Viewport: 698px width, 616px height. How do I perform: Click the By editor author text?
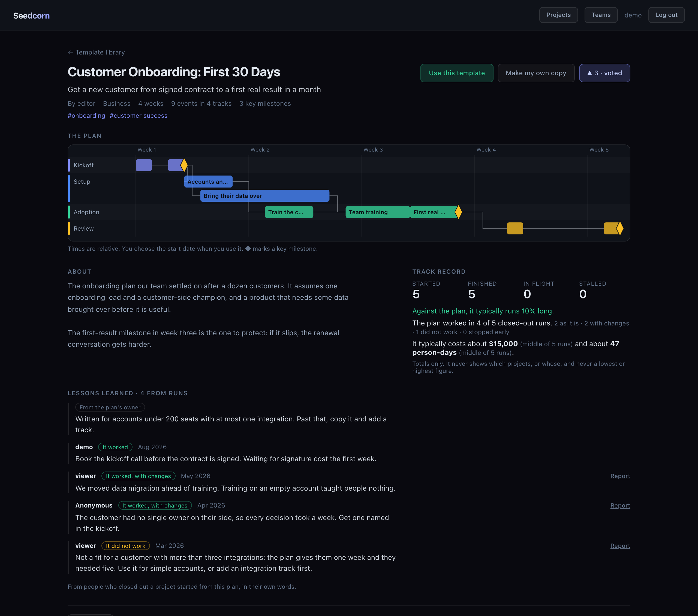[x=81, y=104]
